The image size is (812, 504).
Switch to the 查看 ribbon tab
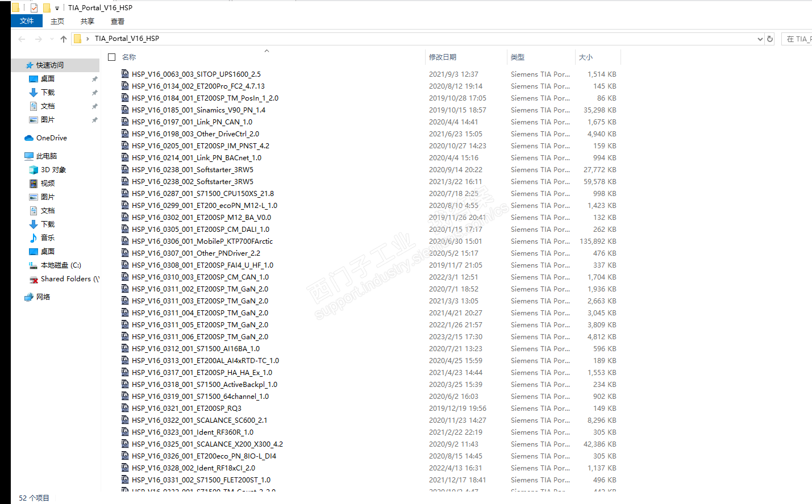click(118, 22)
